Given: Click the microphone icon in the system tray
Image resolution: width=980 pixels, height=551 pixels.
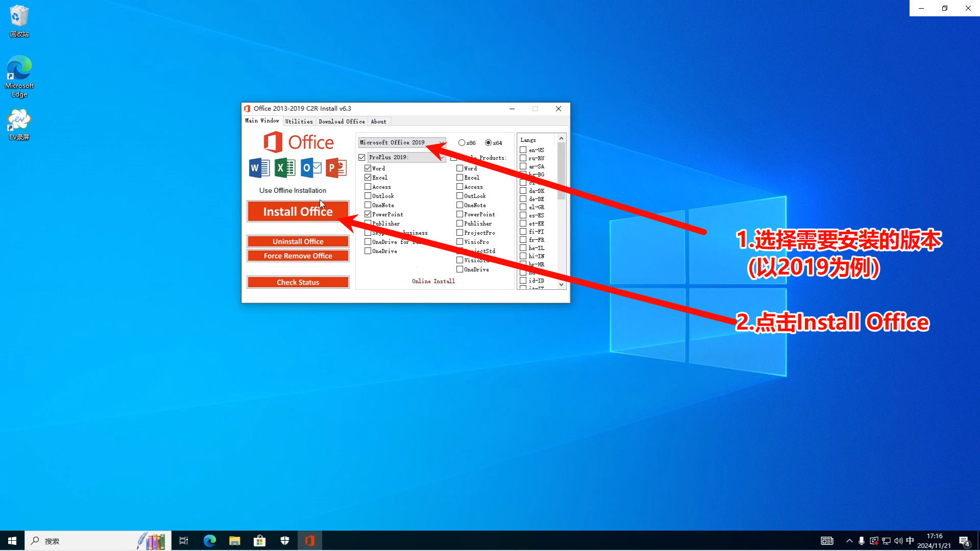Looking at the screenshot, I should (862, 541).
